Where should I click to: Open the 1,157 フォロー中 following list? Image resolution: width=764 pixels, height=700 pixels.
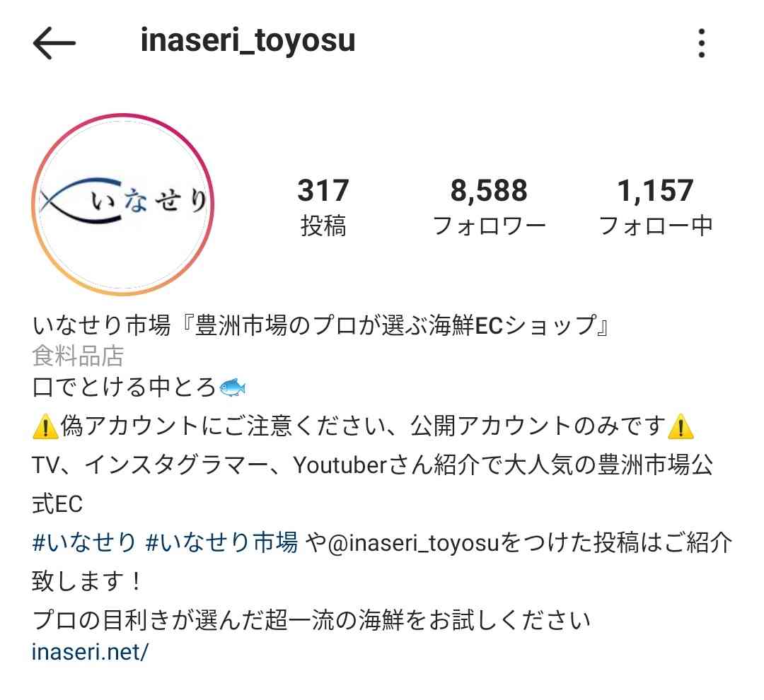point(655,206)
